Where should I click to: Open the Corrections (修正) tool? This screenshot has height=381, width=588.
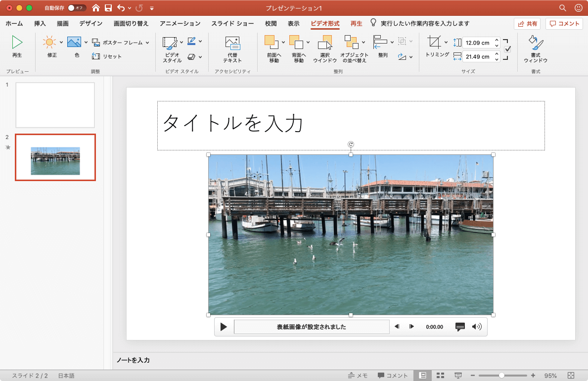coord(49,43)
